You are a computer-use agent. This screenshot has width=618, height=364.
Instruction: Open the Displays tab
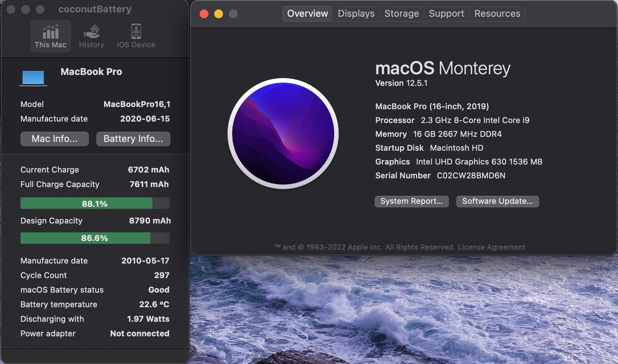click(x=356, y=13)
